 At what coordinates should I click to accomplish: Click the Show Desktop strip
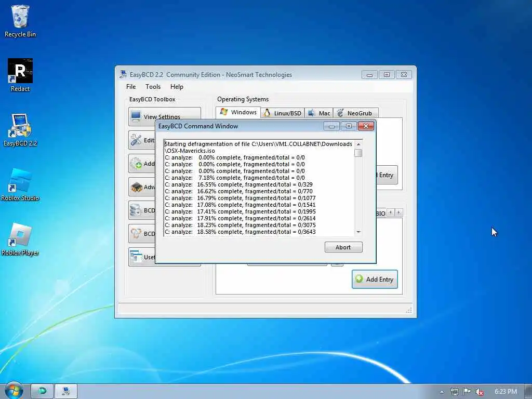click(x=528, y=391)
